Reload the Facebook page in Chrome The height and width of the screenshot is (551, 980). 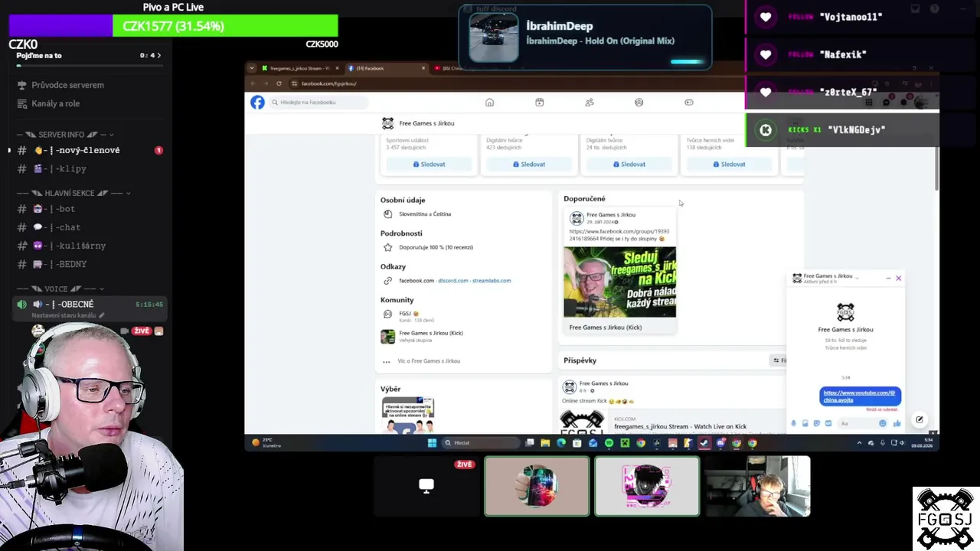(x=279, y=83)
